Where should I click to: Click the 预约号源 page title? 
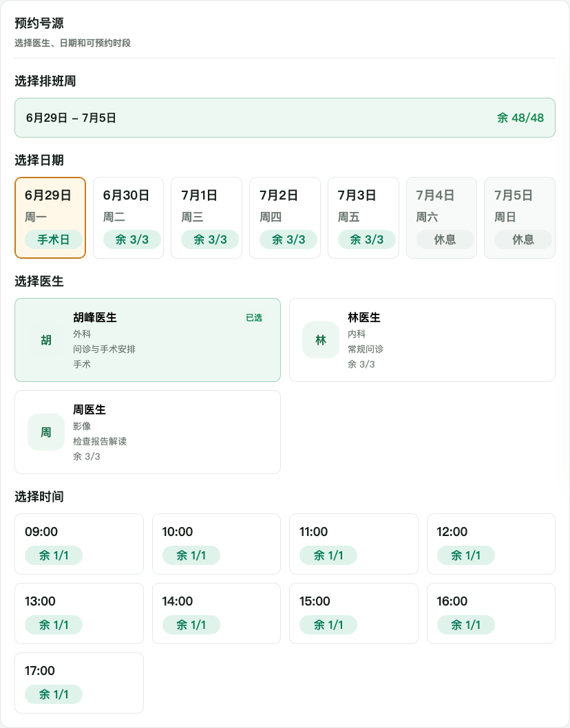click(39, 23)
